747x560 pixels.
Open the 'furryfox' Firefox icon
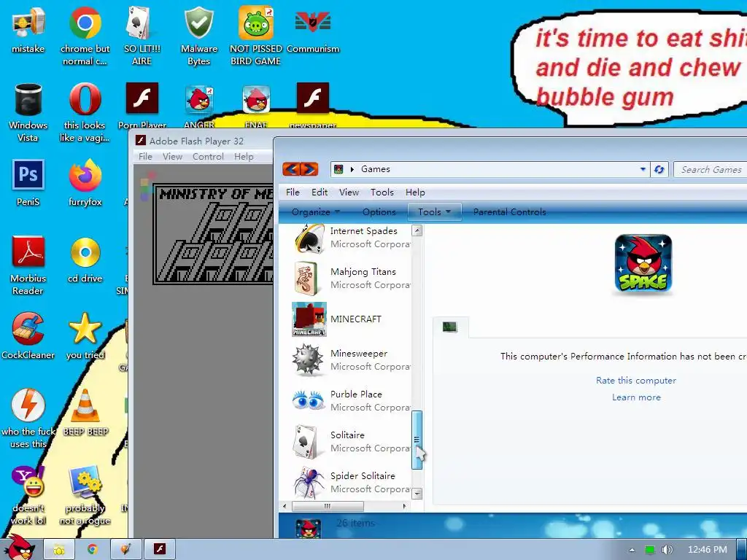(85, 183)
